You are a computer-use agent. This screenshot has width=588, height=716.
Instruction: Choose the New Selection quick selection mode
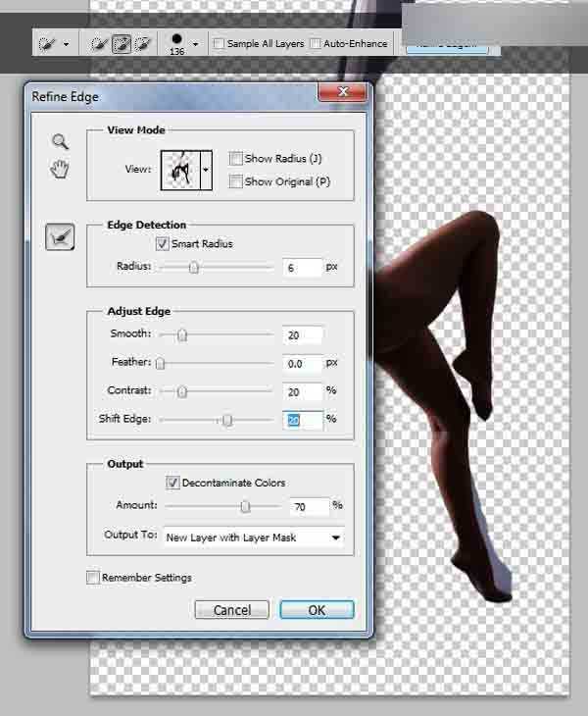(x=98, y=44)
